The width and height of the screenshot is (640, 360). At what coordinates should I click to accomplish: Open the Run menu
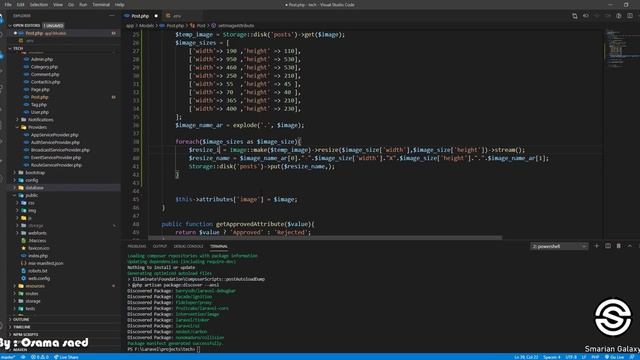(83, 4)
